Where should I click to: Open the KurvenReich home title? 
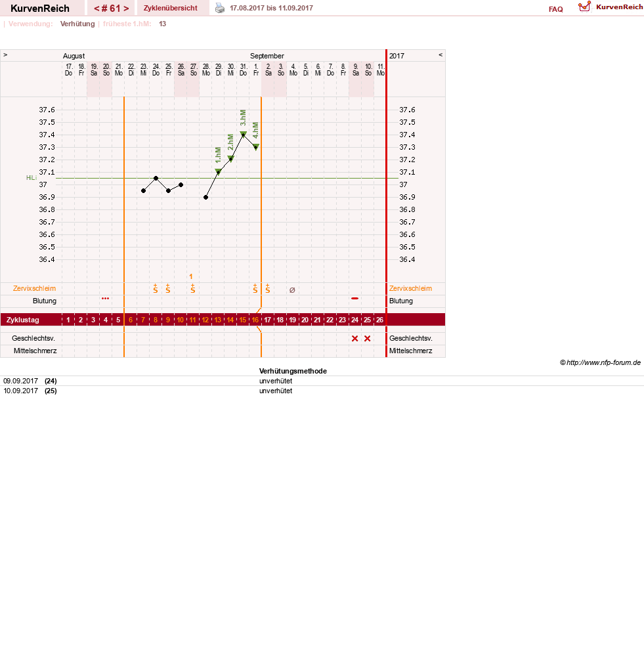point(40,9)
